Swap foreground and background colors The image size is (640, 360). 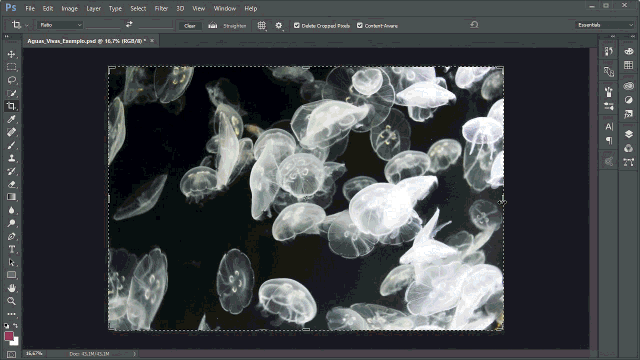pyautogui.click(x=16, y=325)
